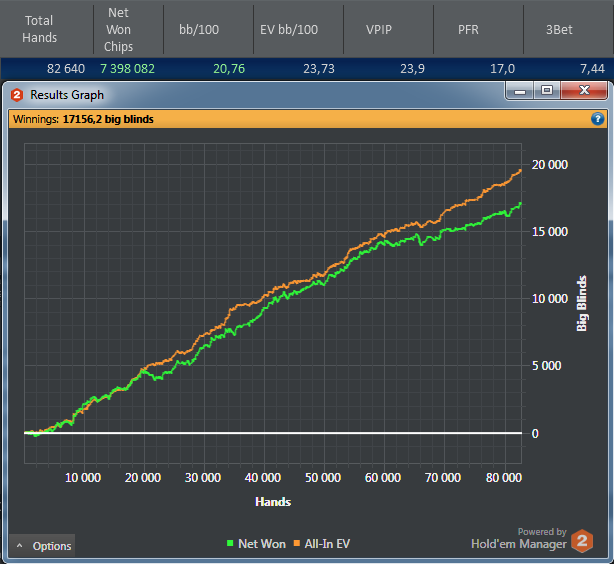Click the 60 000 x-axis label

(x=383, y=478)
